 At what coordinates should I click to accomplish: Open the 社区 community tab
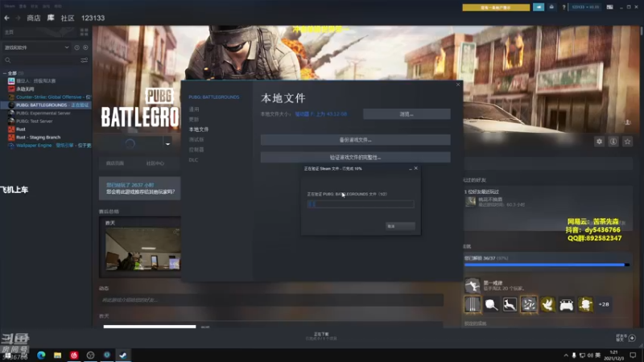(68, 18)
